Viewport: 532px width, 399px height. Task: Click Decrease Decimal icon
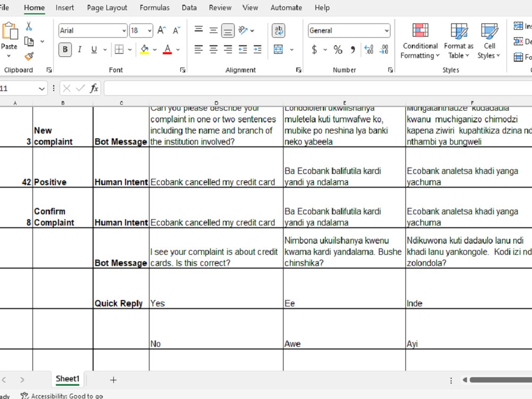click(x=384, y=49)
